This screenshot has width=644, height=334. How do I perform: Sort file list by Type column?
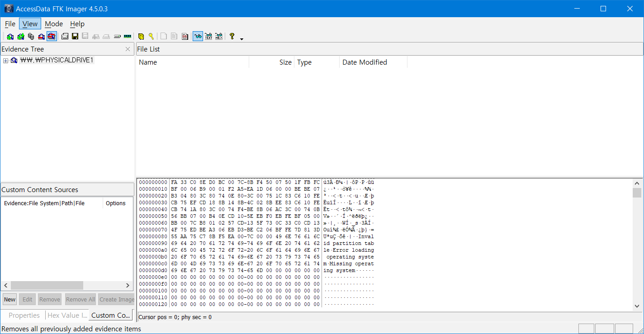coord(317,62)
